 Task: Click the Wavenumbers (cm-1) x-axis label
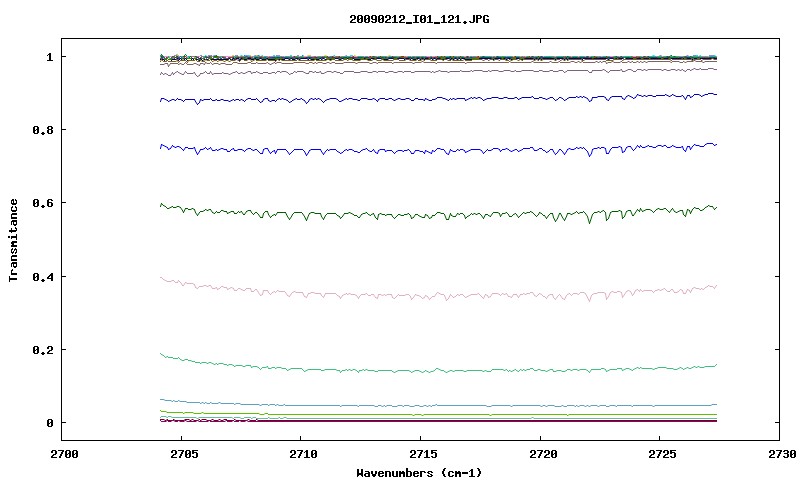419,473
